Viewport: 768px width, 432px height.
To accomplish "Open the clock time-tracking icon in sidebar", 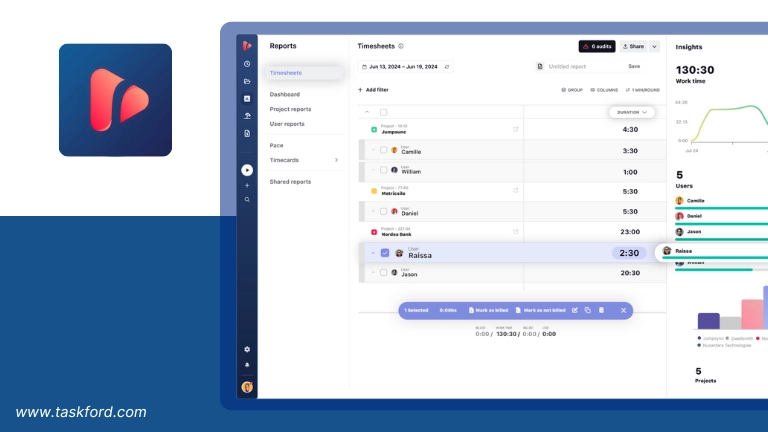I will click(247, 64).
